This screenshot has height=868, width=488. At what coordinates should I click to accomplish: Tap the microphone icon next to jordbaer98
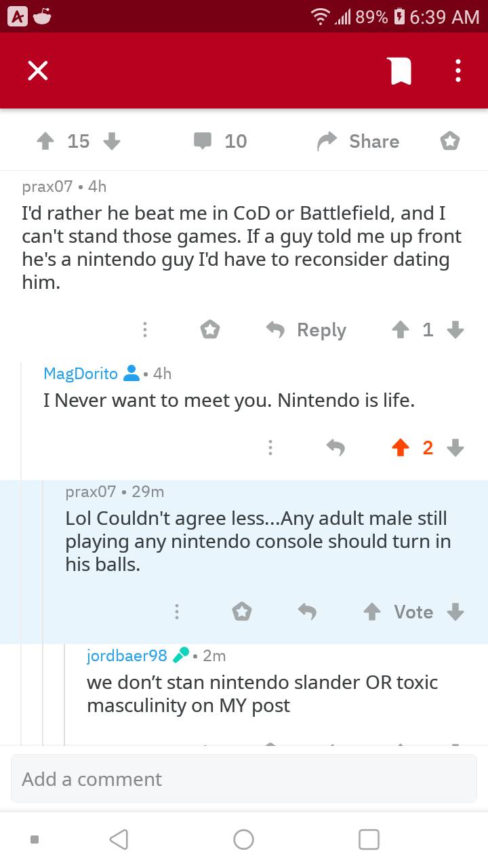click(179, 655)
